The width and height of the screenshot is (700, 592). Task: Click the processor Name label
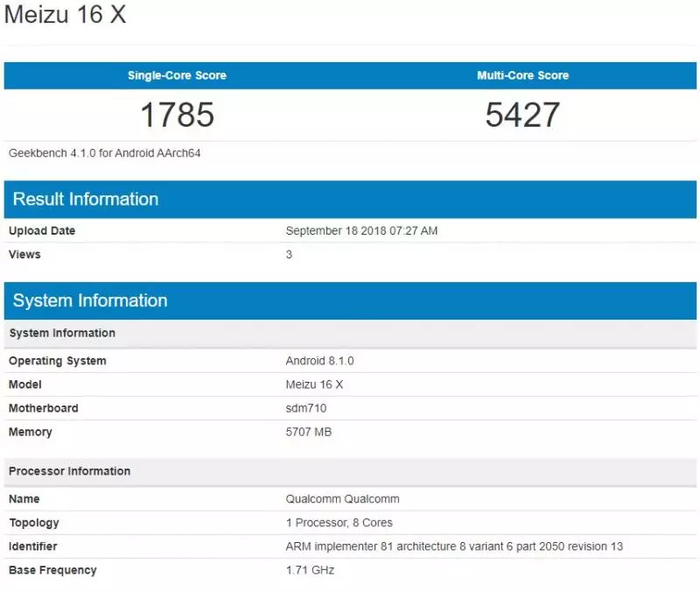pos(24,499)
